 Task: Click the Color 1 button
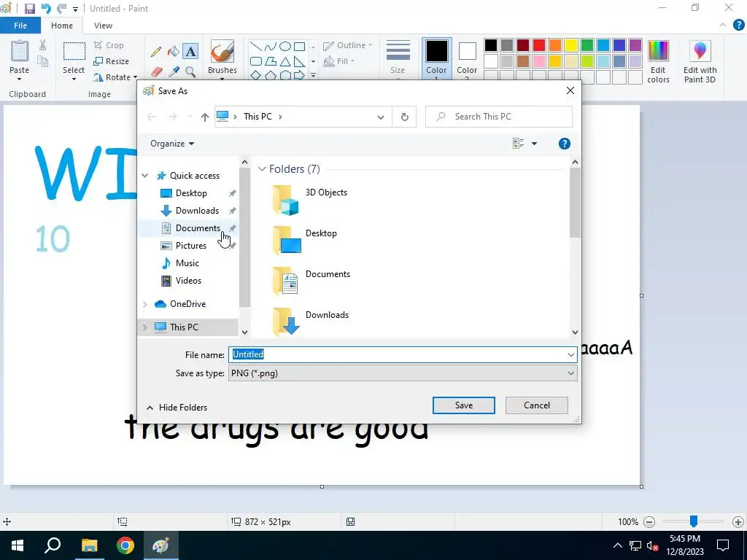coord(436,58)
